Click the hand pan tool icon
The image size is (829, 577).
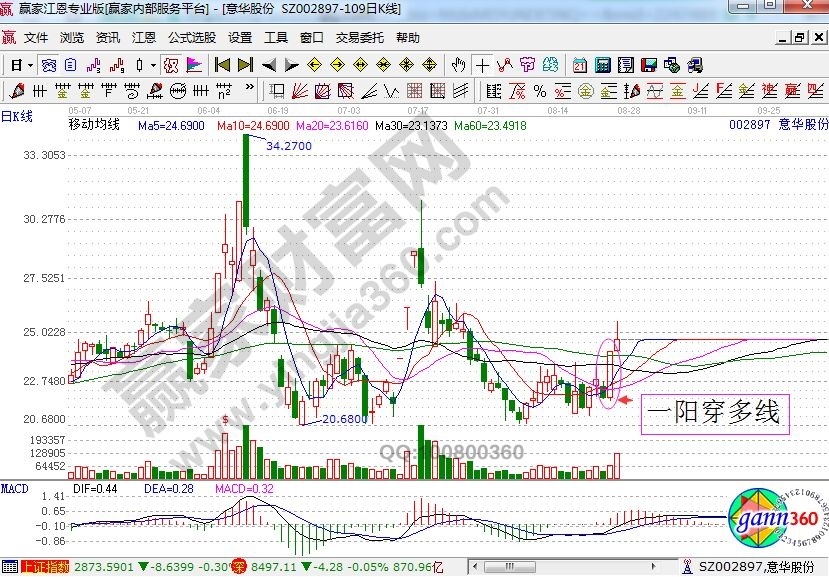point(459,65)
